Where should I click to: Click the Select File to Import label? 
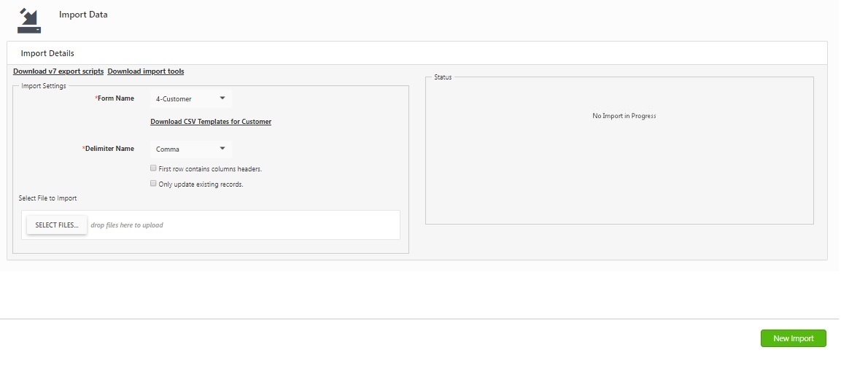click(47, 198)
